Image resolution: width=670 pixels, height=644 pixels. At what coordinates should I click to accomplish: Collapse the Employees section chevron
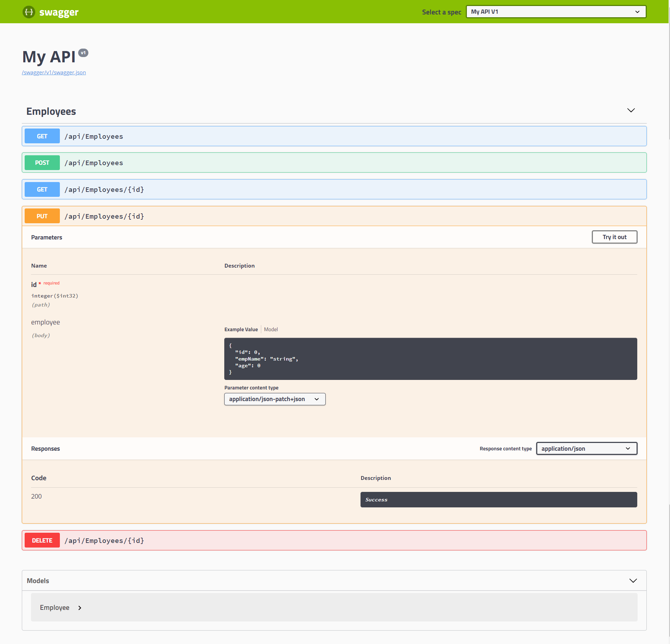(631, 110)
